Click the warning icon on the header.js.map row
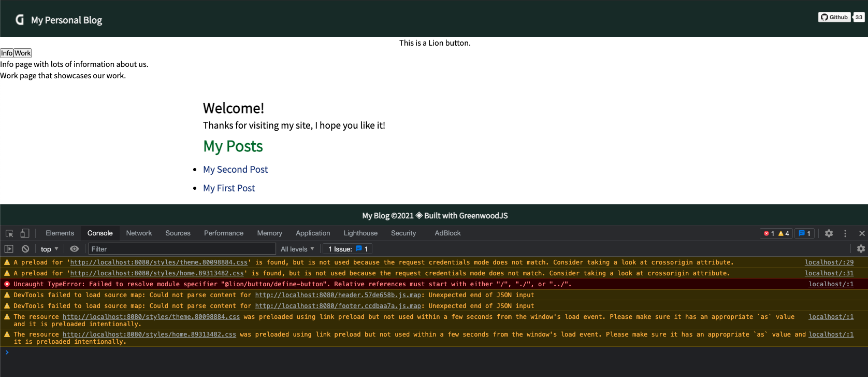This screenshot has height=377, width=868. click(7, 295)
